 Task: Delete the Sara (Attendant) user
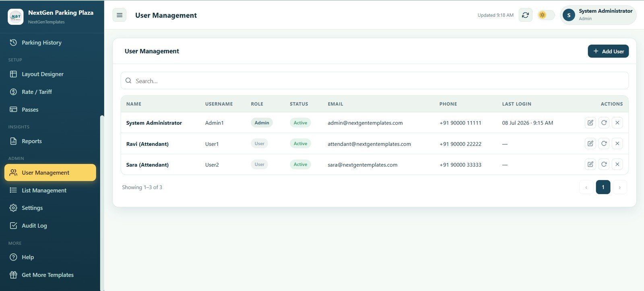(617, 164)
